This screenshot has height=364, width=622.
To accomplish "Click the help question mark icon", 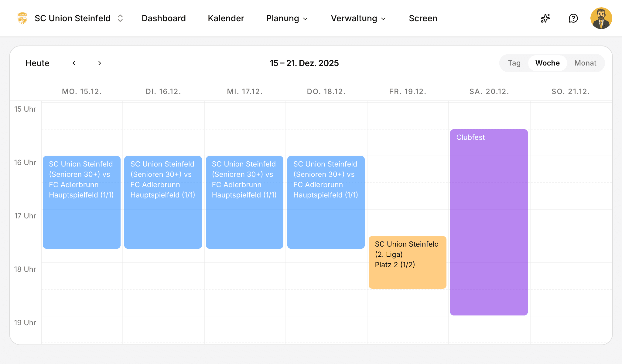I will (x=573, y=19).
